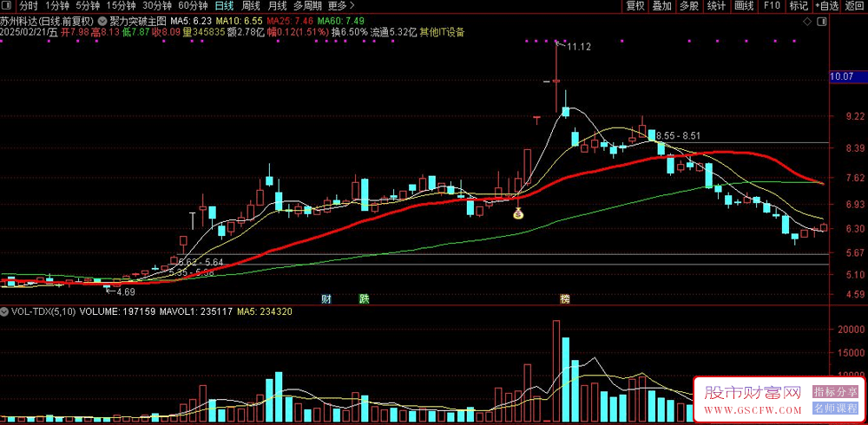This screenshot has width=868, height=425.
Task: Add stock via +自选 button
Action: pos(826,6)
